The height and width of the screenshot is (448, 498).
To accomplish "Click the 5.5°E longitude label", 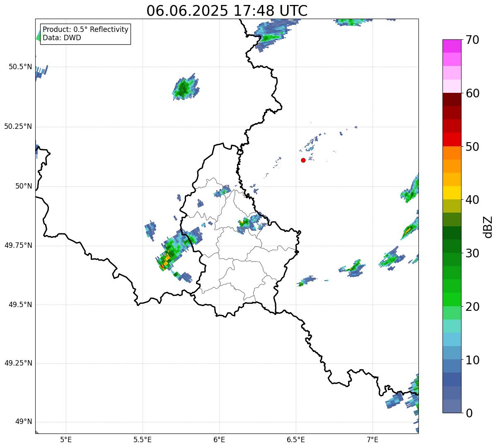I will pos(143,439).
